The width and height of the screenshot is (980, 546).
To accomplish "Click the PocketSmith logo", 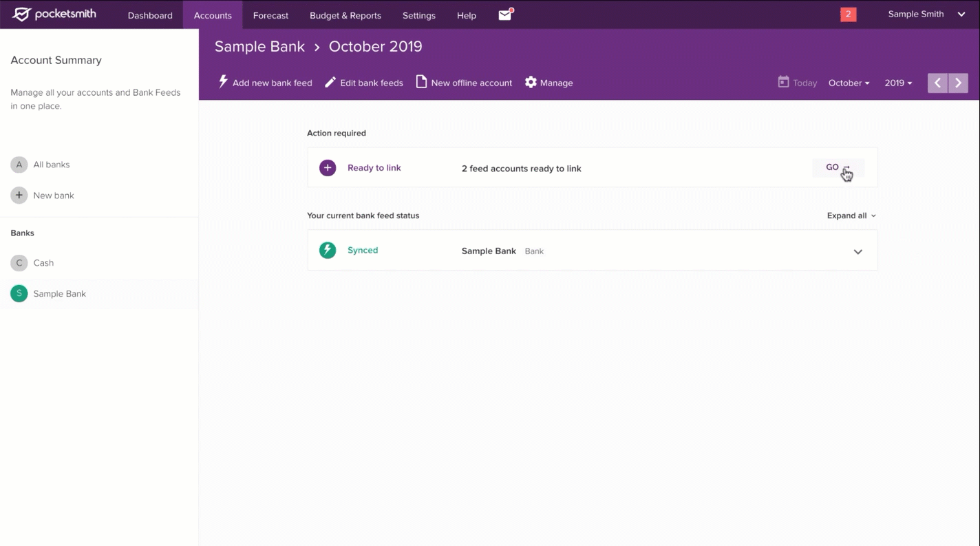I will pyautogui.click(x=54, y=14).
